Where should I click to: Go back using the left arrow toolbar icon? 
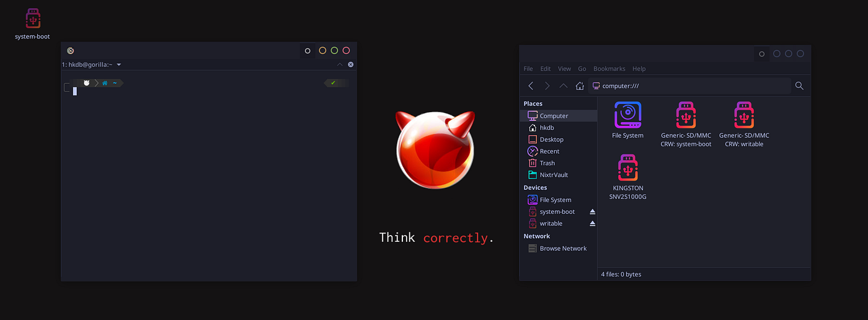(x=531, y=86)
